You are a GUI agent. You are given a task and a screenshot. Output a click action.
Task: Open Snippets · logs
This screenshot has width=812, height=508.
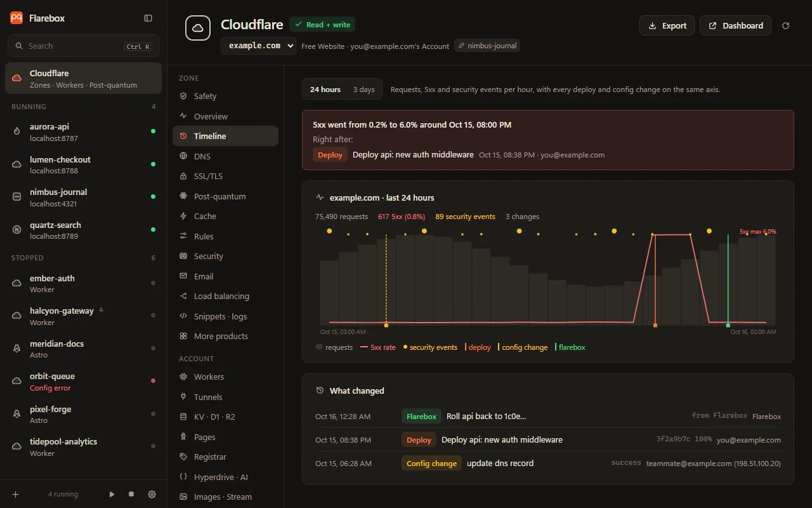(x=225, y=316)
